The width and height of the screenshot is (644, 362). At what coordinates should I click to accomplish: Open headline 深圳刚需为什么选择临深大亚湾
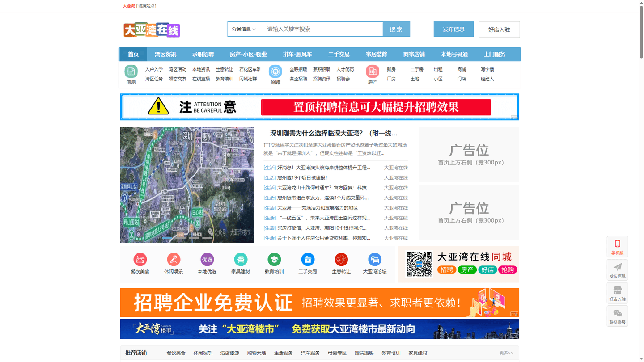pos(334,133)
